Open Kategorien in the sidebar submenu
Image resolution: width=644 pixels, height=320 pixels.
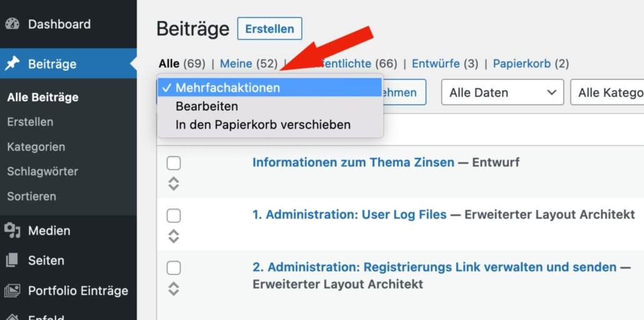point(36,147)
